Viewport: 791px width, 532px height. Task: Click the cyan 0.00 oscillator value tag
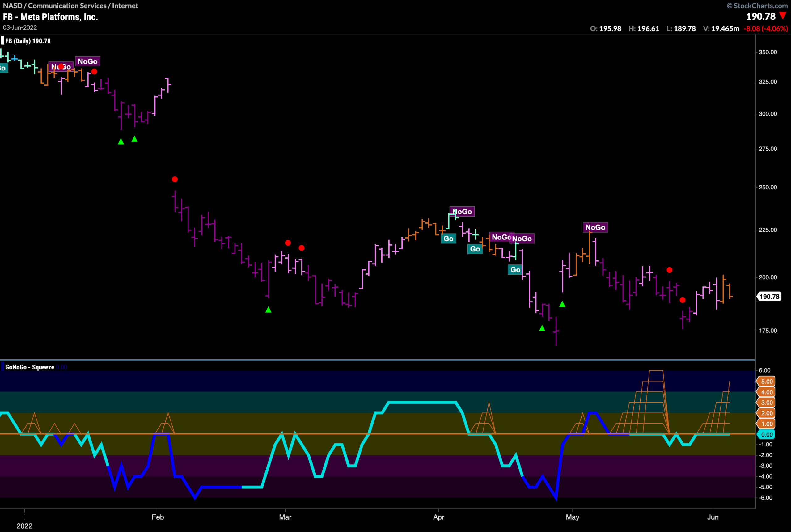coord(767,434)
